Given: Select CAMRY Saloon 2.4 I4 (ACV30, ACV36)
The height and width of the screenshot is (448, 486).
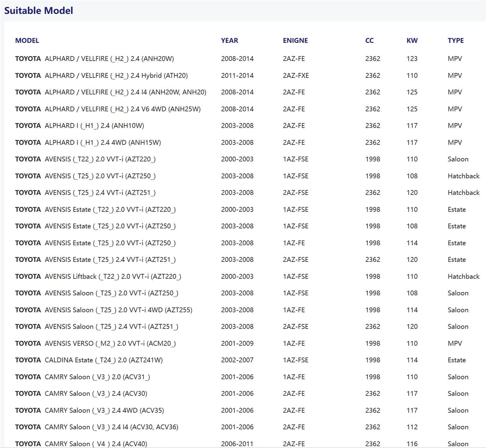Looking at the screenshot, I should click(97, 427).
